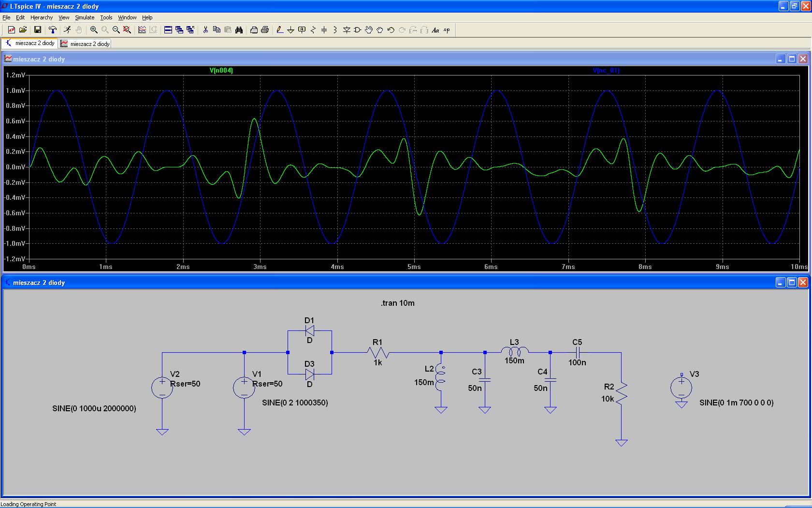The image size is (812, 508).
Task: Click the Zoom in magnifier icon
Action: (x=94, y=30)
